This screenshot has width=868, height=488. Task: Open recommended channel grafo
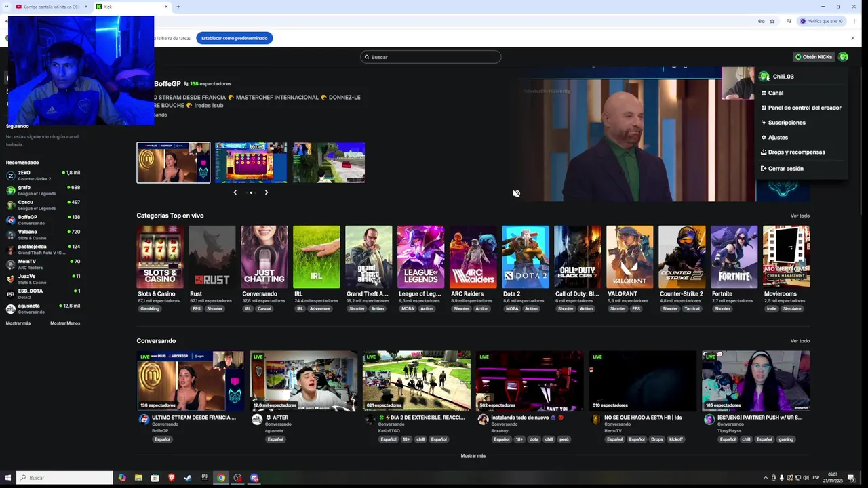[43, 190]
